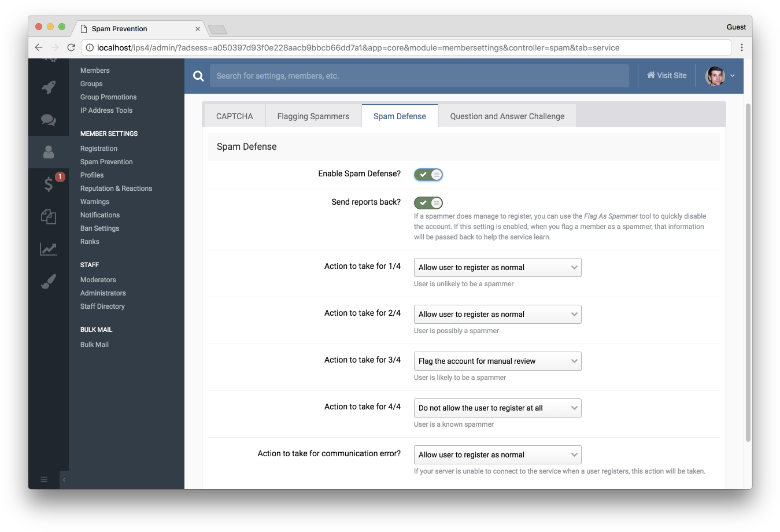Open the statistics chart icon

coord(49,249)
